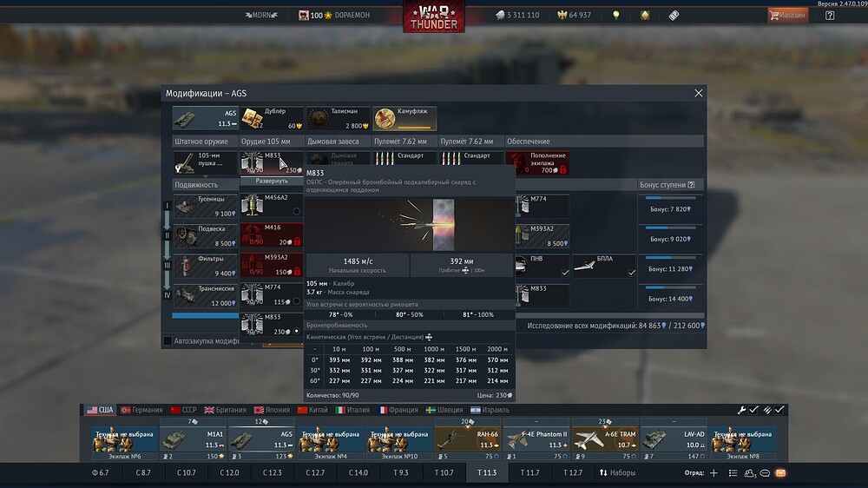The image size is (868, 488).
Task: Select the Фильтры modification
Action: coord(206,266)
